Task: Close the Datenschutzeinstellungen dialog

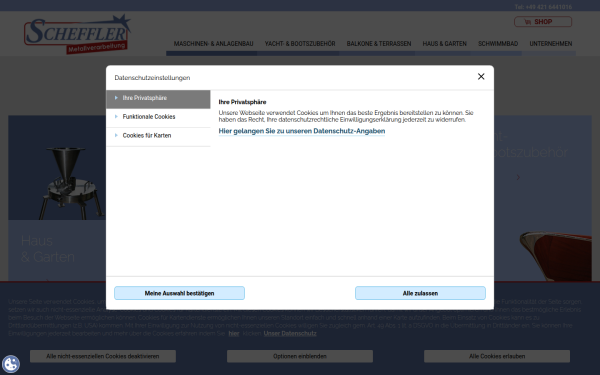Action: pyautogui.click(x=481, y=77)
